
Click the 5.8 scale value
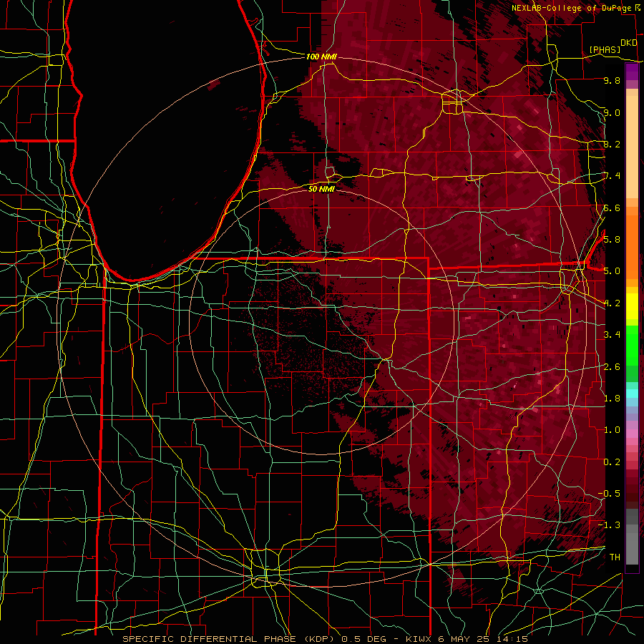coord(612,240)
